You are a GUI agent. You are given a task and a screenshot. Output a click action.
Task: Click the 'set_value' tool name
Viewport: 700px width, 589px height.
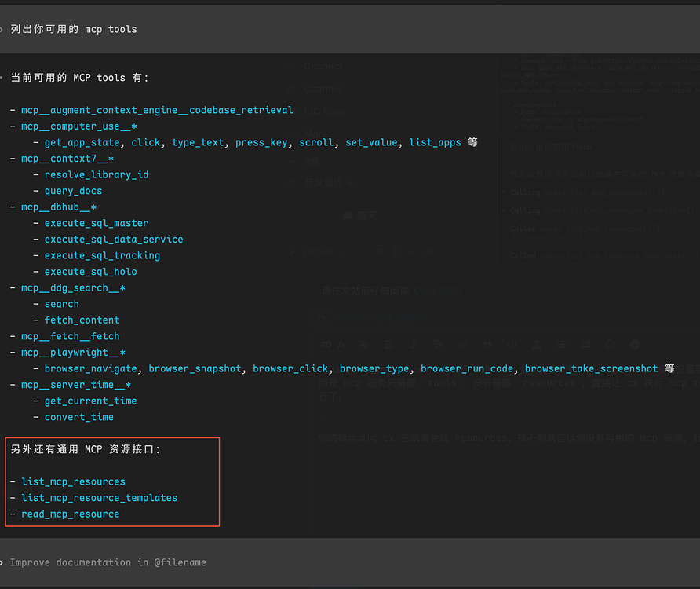click(371, 142)
